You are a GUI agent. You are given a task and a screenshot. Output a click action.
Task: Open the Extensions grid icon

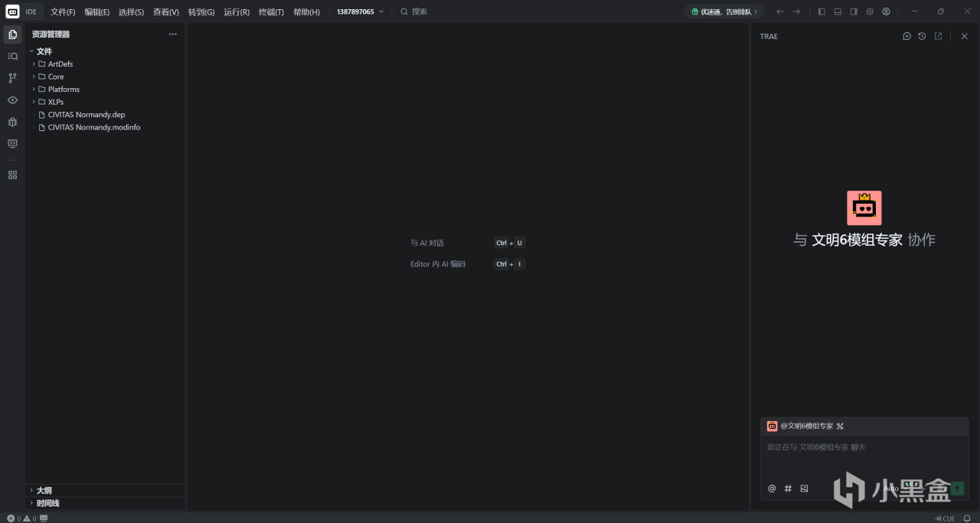(x=12, y=175)
